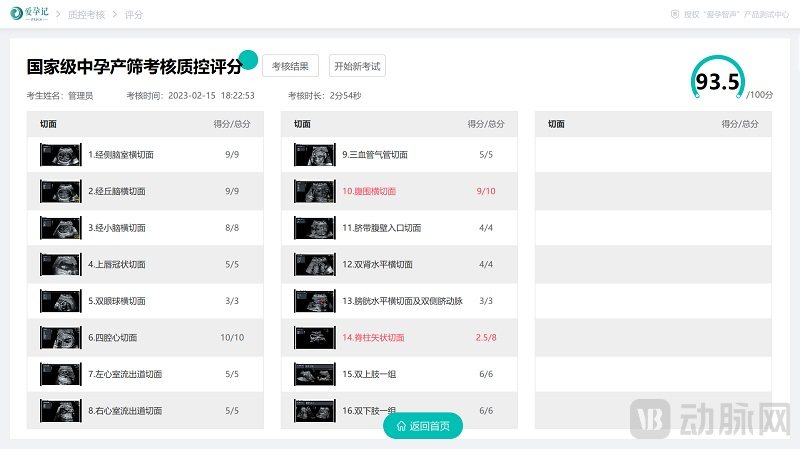Click the home icon on 返回首页 button
This screenshot has height=449, width=800.
tap(401, 426)
